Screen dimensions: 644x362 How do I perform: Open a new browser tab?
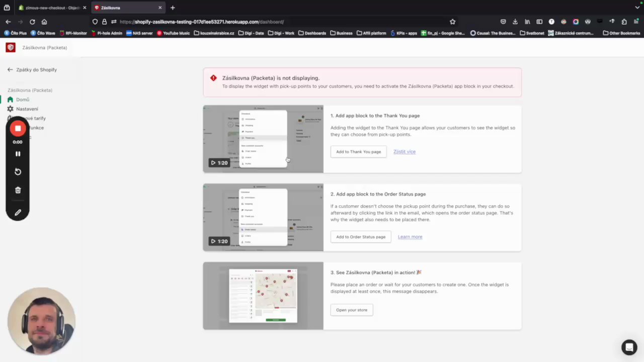point(173,8)
